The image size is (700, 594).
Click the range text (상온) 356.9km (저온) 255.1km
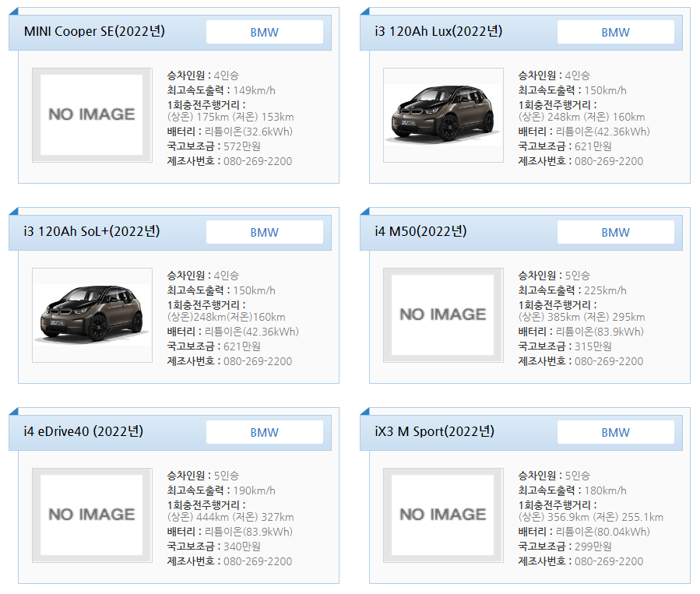[x=591, y=517]
